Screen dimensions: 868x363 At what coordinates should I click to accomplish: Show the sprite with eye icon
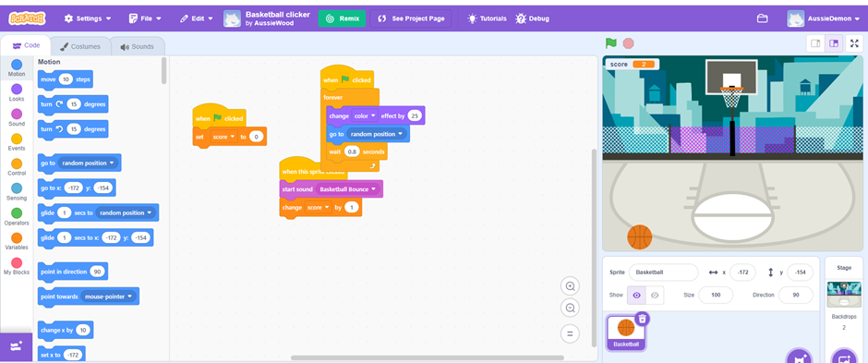(636, 296)
